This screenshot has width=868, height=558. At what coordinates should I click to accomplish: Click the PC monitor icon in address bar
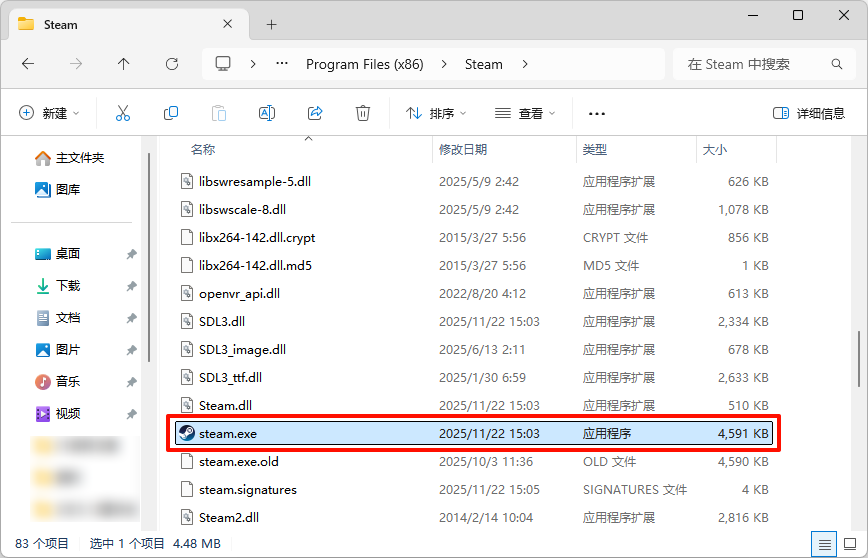pyautogui.click(x=223, y=64)
